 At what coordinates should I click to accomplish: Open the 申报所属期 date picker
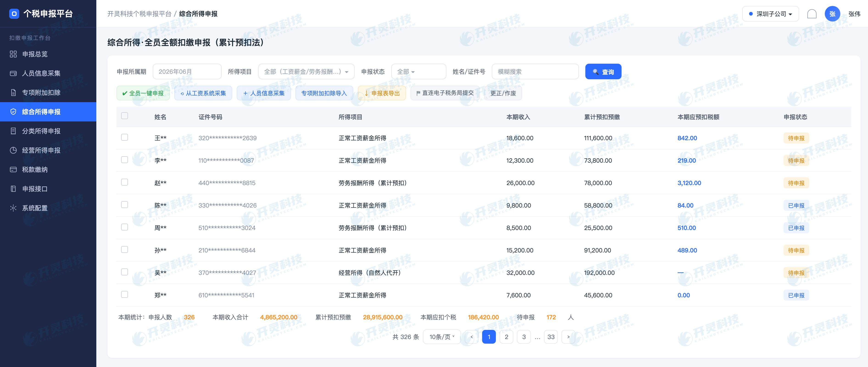[x=187, y=72]
